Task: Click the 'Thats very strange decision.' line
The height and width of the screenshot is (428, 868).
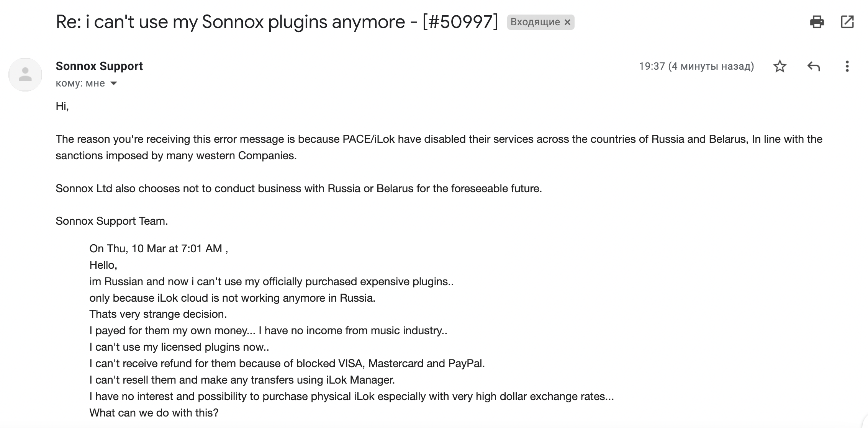Action: [158, 314]
